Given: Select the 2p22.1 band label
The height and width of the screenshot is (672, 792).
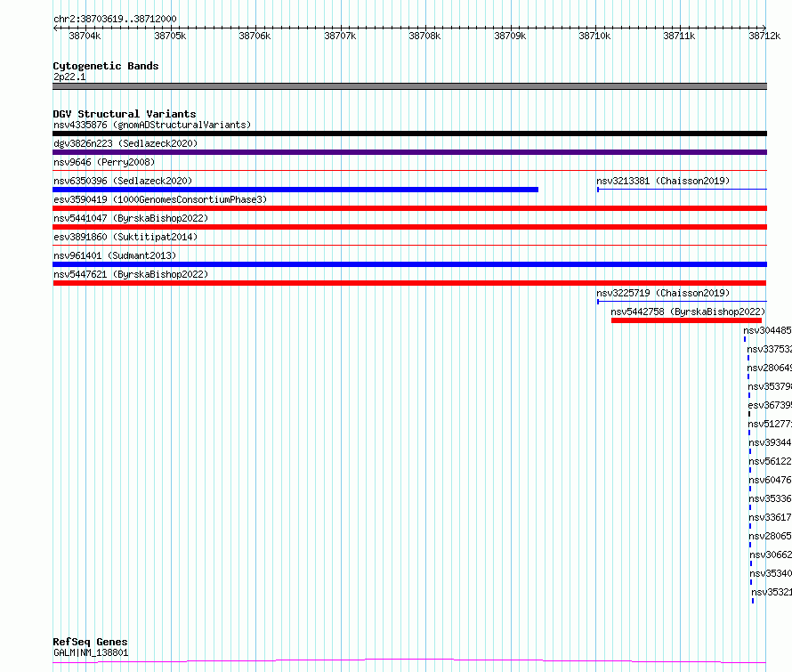Looking at the screenshot, I should point(69,77).
